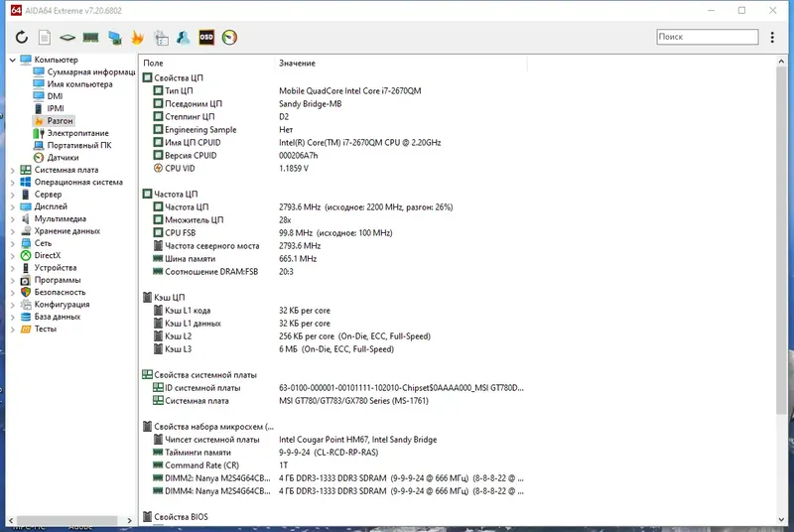
Task: Select Портативный ПК tree item
Action: (72, 145)
